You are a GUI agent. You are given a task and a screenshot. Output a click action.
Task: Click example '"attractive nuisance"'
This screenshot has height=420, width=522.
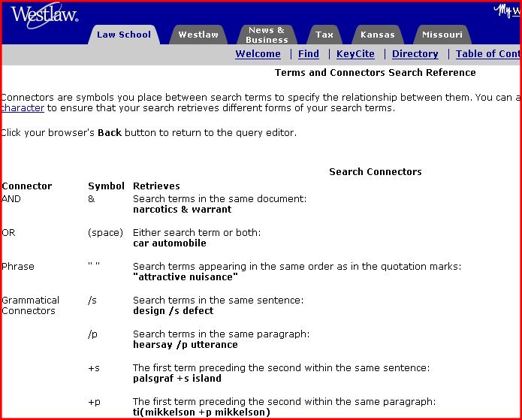coord(186,277)
